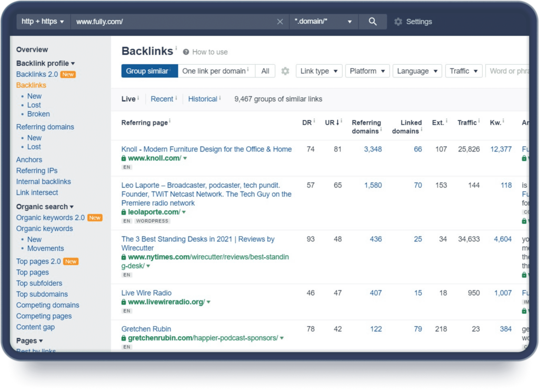The image size is (539, 392).
Task: Select All links mode
Action: [x=265, y=71]
